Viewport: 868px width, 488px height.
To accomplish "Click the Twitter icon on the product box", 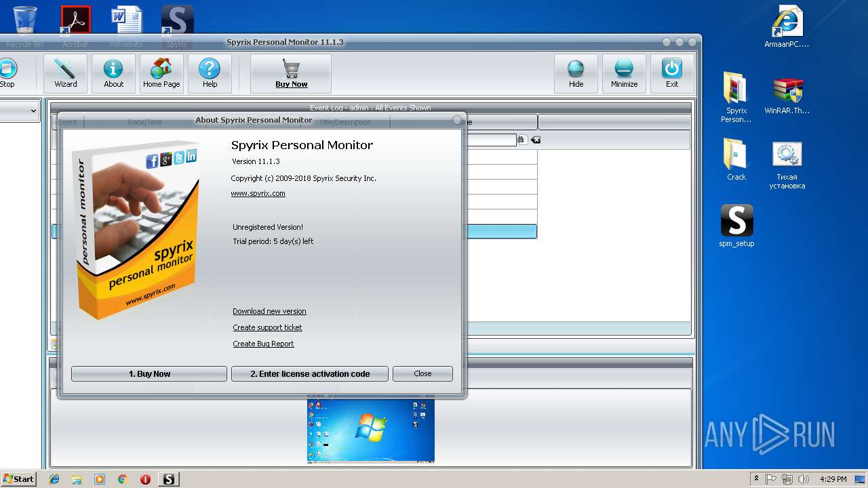I will coord(179,158).
